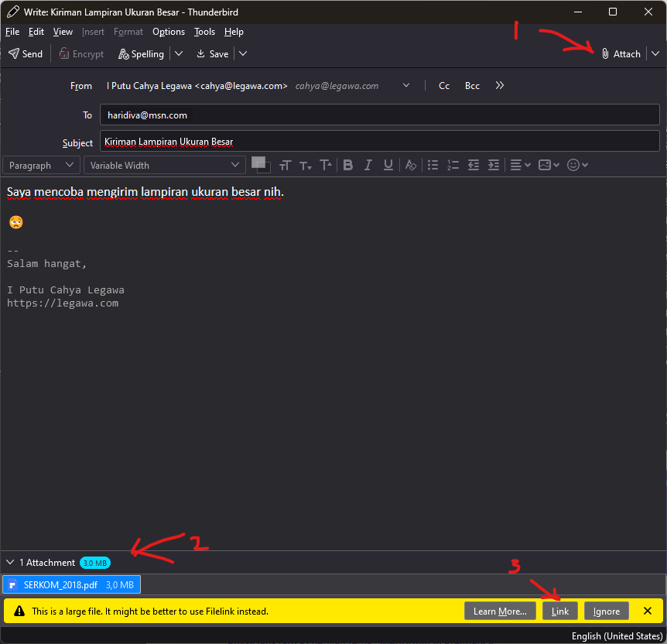Open the Paragraph style dropdown
Image resolution: width=667 pixels, height=644 pixels.
[41, 165]
